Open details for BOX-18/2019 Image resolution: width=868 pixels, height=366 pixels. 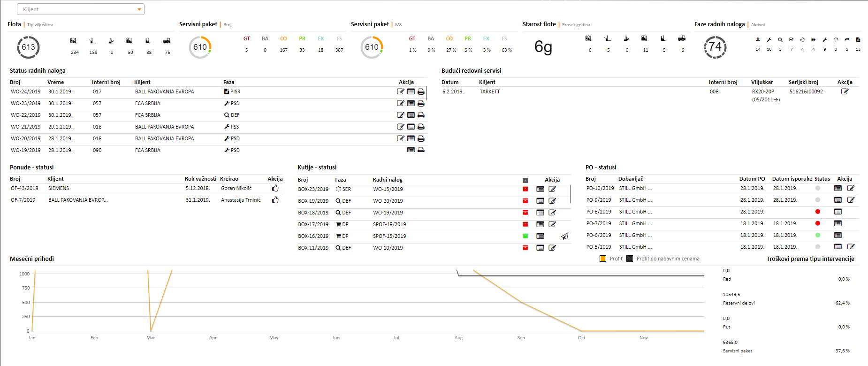pyautogui.click(x=540, y=213)
